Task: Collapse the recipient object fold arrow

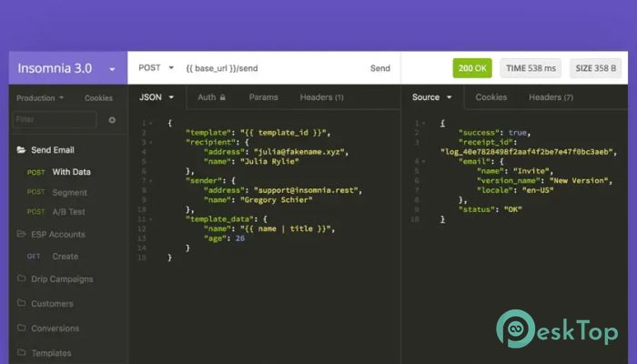Action: click(x=151, y=143)
